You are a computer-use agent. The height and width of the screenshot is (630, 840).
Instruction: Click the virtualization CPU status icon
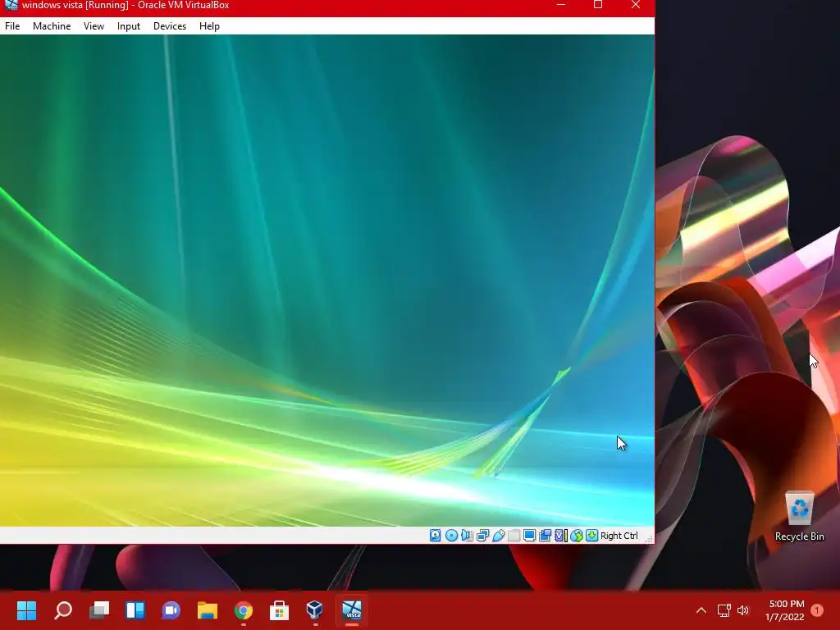(x=560, y=535)
